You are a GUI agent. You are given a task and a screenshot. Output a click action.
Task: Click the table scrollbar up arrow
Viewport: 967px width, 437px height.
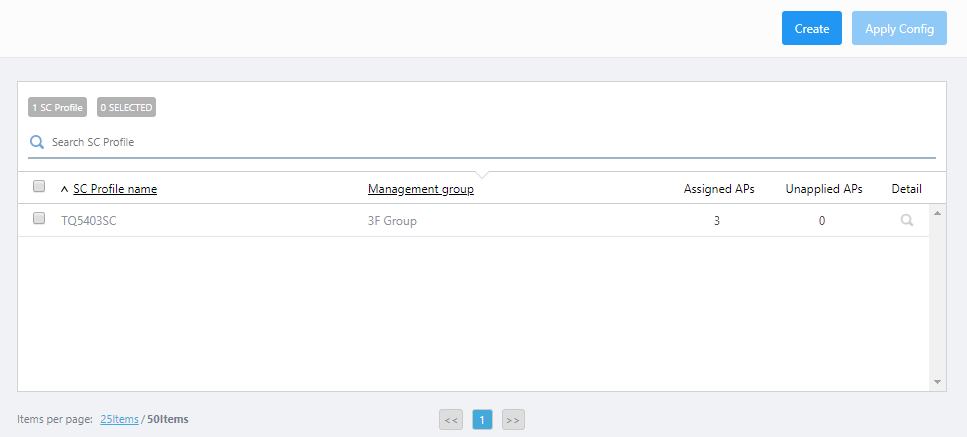(x=937, y=213)
